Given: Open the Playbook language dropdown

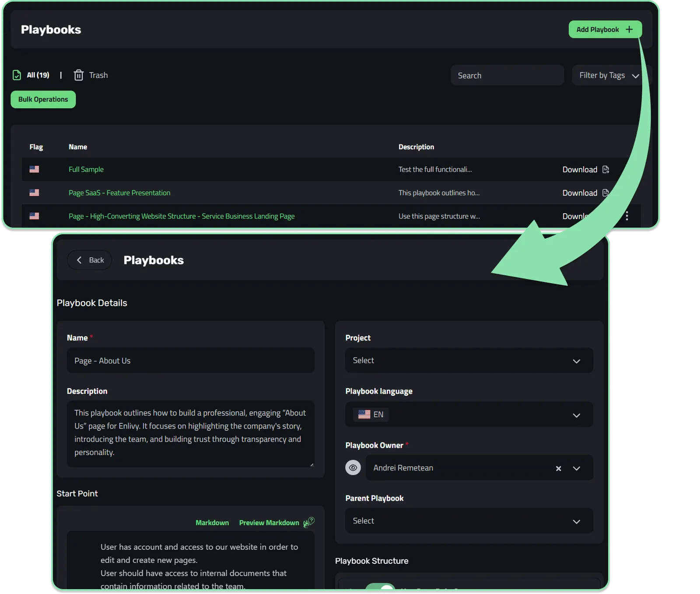Looking at the screenshot, I should tap(469, 415).
